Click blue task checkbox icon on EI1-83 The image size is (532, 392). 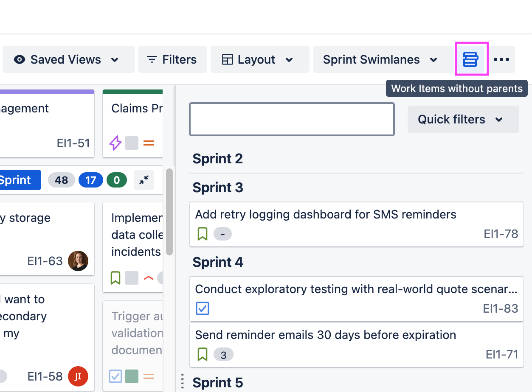click(203, 308)
